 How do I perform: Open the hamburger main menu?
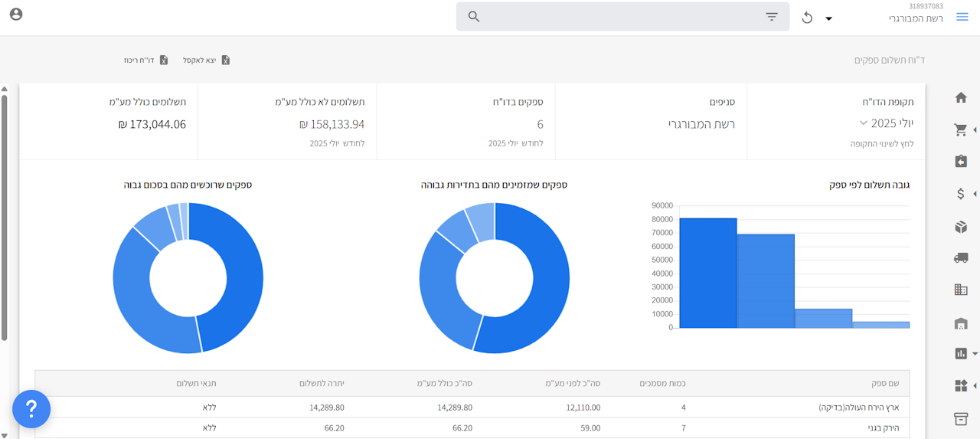click(962, 17)
